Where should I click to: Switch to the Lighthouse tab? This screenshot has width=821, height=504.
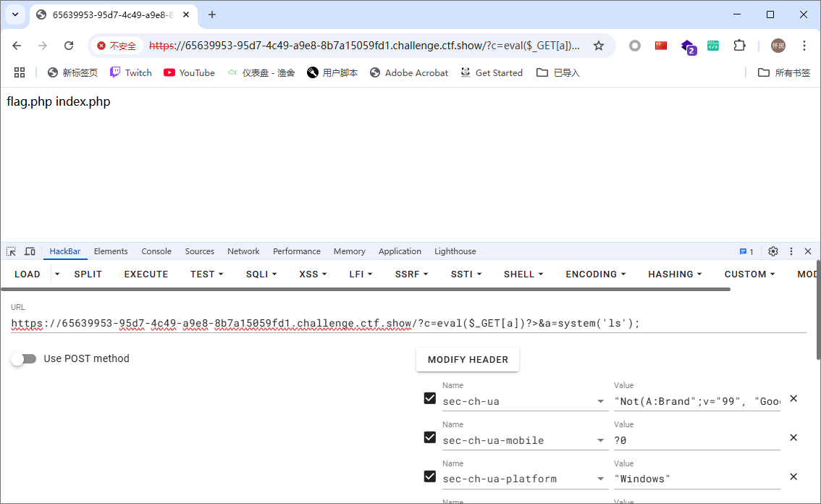coord(455,251)
